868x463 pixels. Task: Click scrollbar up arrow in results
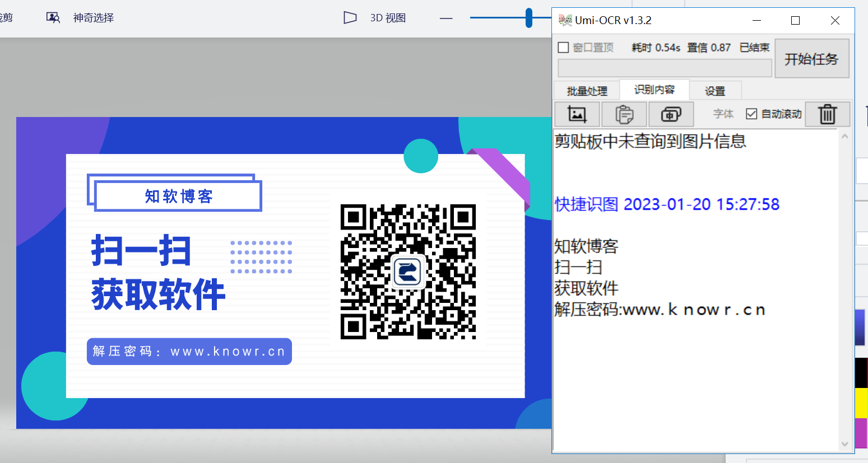[x=845, y=135]
